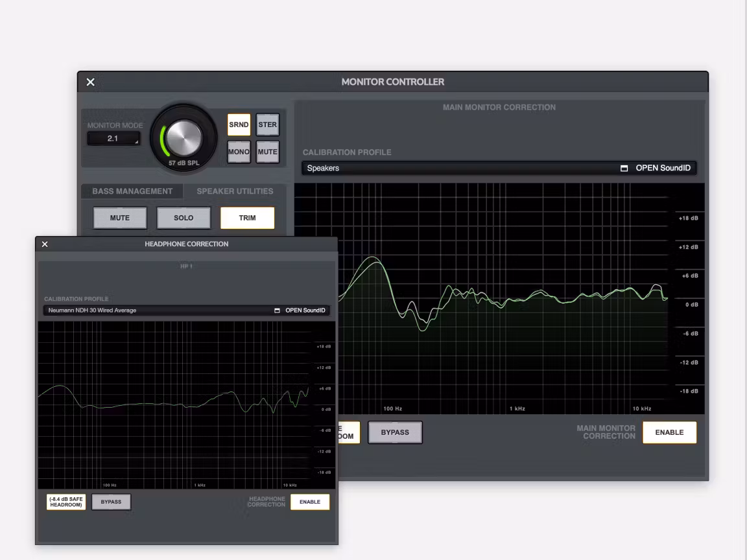This screenshot has height=560, width=747.
Task: Click the -8.4 dB Safe Headroom button
Action: tap(66, 502)
